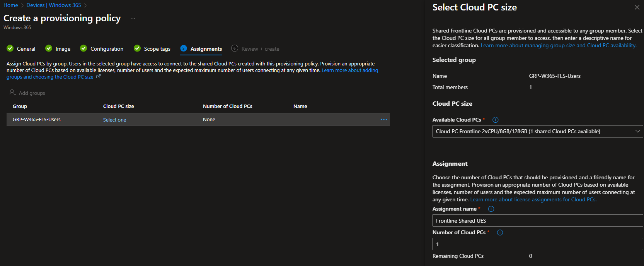Close the Select Cloud PC size panel
This screenshot has height=266, width=644.
click(637, 8)
